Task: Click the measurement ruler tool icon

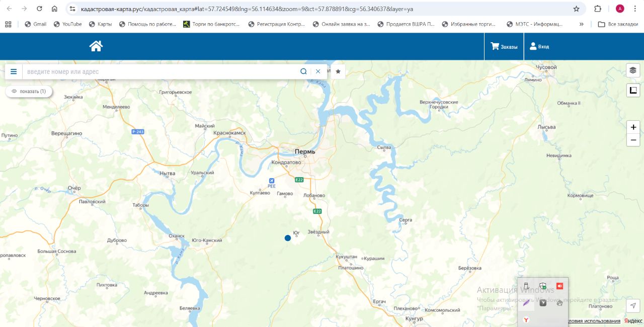Action: click(x=633, y=91)
